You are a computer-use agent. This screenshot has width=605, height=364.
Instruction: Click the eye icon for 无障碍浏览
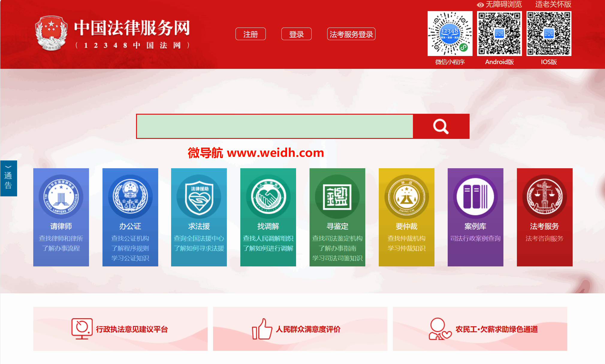click(480, 5)
